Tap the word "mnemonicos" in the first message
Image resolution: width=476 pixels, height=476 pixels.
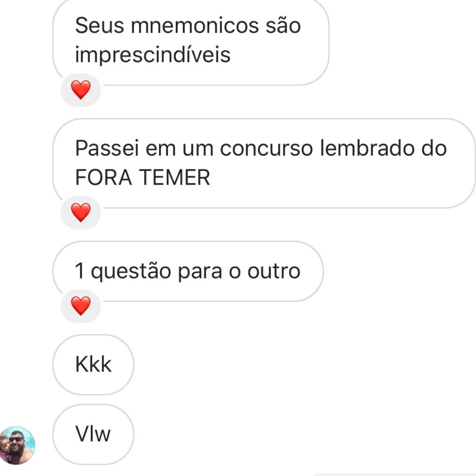[x=195, y=26]
